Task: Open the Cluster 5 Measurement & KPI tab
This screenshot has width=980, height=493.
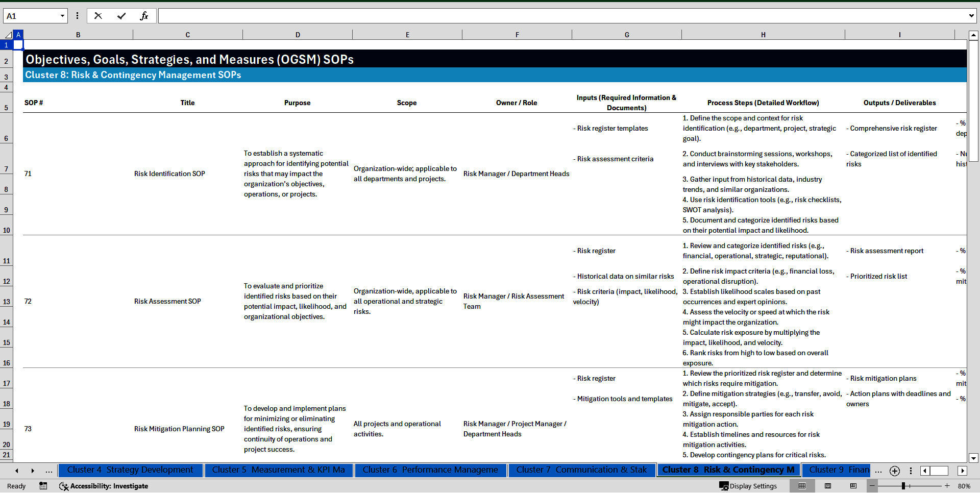Action: 279,470
